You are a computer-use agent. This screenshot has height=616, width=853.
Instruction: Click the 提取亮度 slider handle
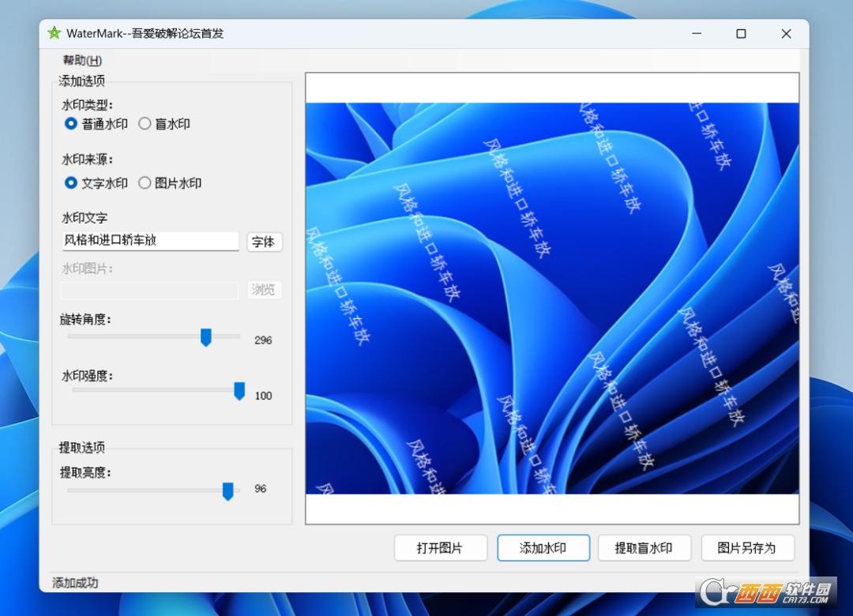pos(228,491)
